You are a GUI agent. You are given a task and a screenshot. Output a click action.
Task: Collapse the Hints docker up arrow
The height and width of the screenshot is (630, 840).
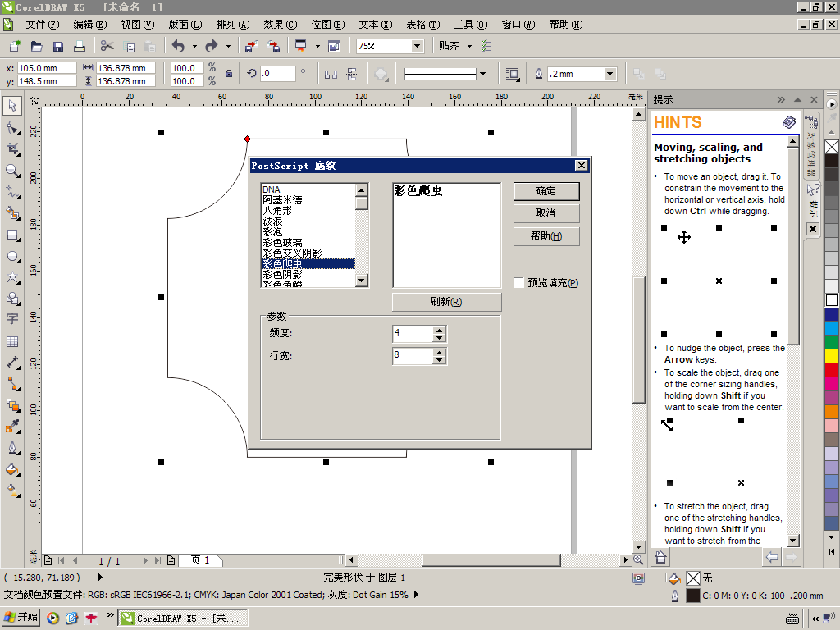point(797,99)
